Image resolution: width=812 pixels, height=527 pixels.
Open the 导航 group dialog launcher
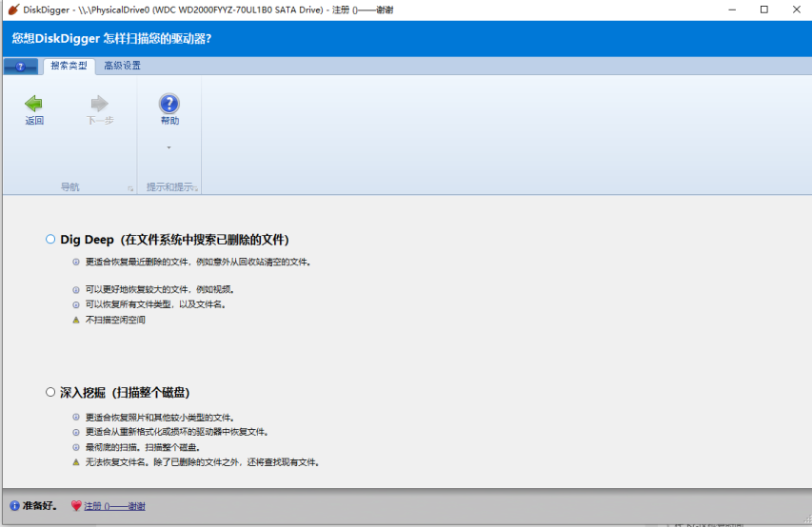point(130,188)
